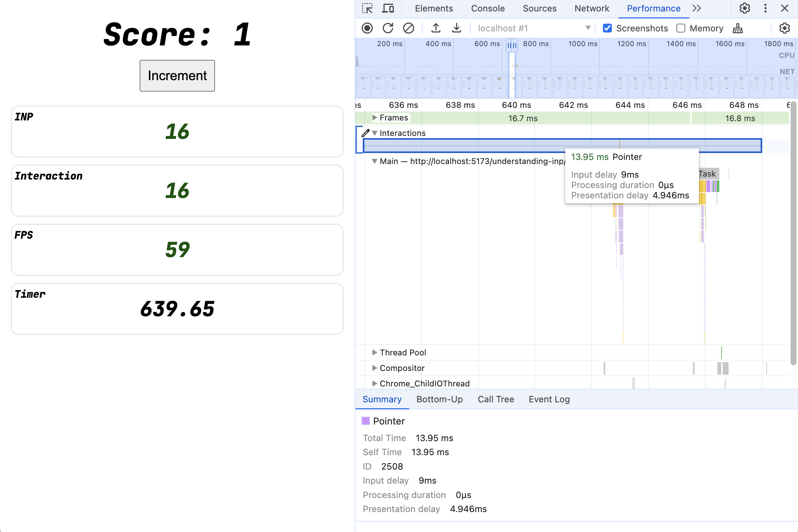Click the download profile icon
Viewport: 798px width, 532px height.
457,28
